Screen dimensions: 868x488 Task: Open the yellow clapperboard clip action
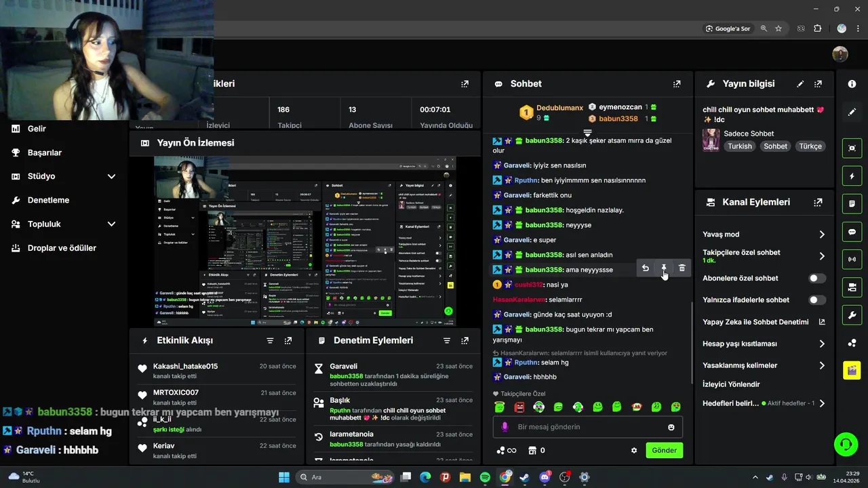pos(852,370)
